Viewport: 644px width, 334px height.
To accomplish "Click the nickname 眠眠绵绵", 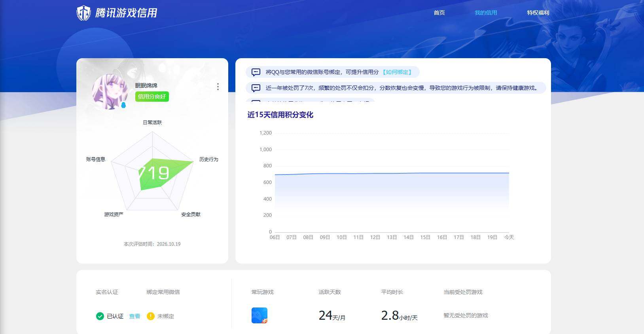I will (146, 85).
